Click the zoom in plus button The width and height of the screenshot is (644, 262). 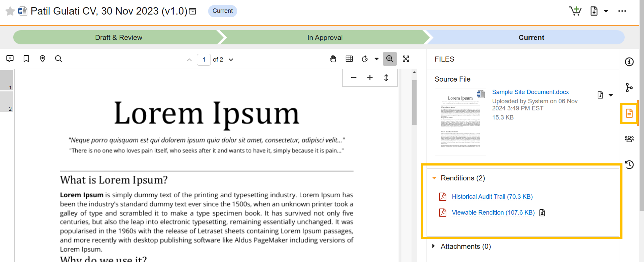click(370, 78)
